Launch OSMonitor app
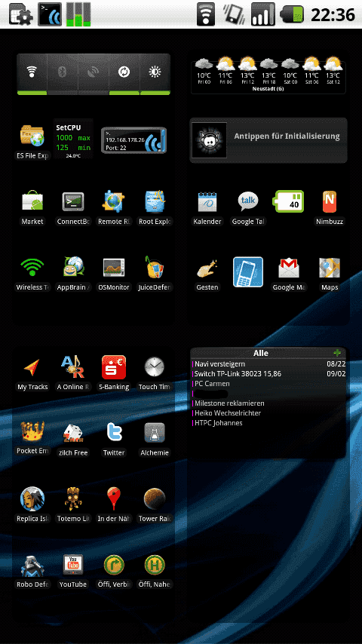This screenshot has height=644, width=362. (114, 274)
